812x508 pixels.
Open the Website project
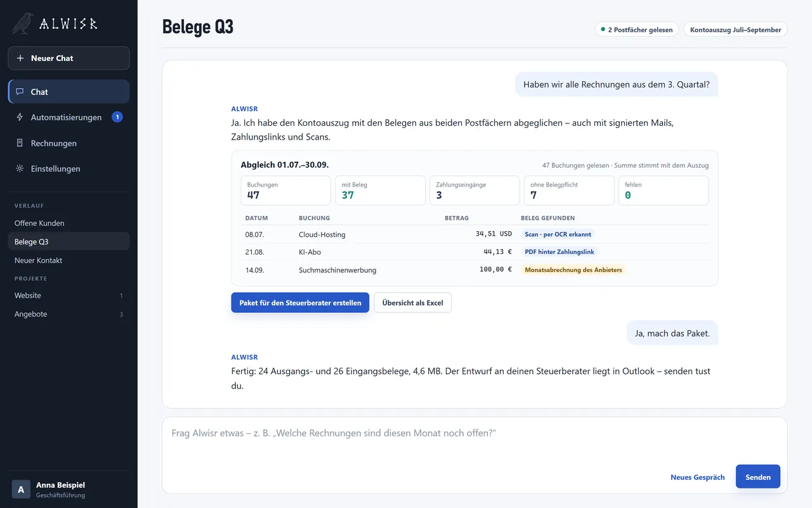(x=69, y=295)
